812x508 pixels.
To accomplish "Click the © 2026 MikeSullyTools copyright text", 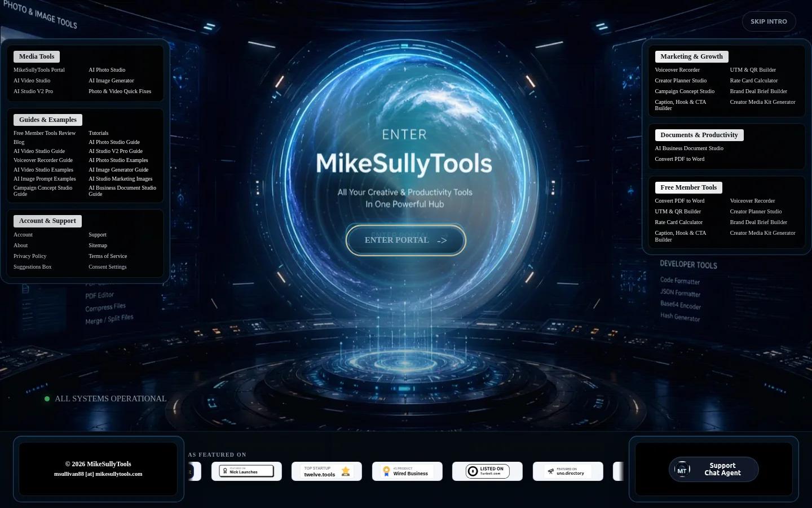I will 98,464.
